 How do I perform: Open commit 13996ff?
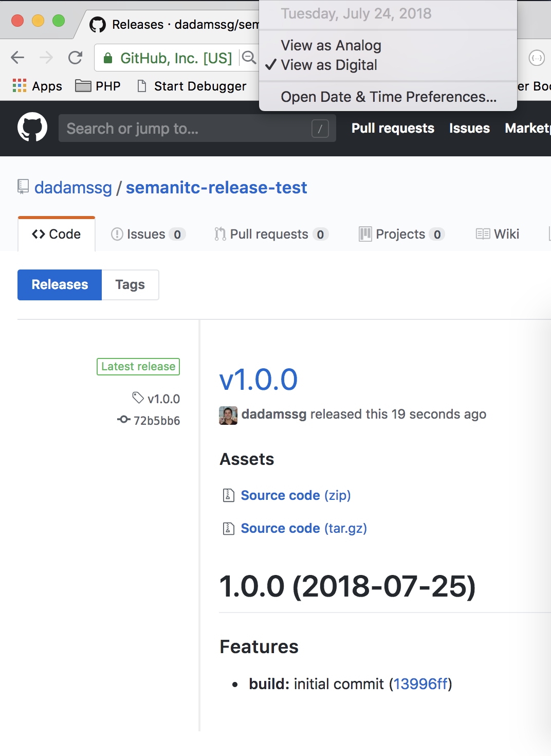pos(420,684)
